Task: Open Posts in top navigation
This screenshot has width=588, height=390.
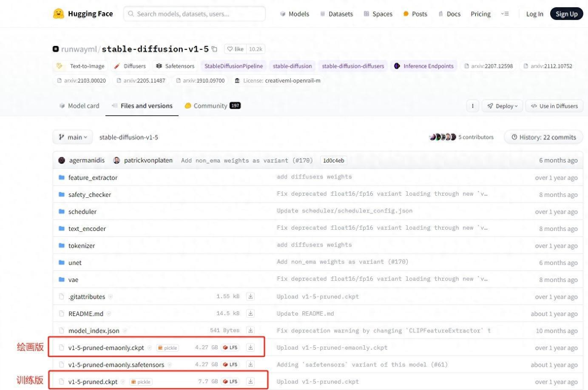Action: tap(415, 14)
